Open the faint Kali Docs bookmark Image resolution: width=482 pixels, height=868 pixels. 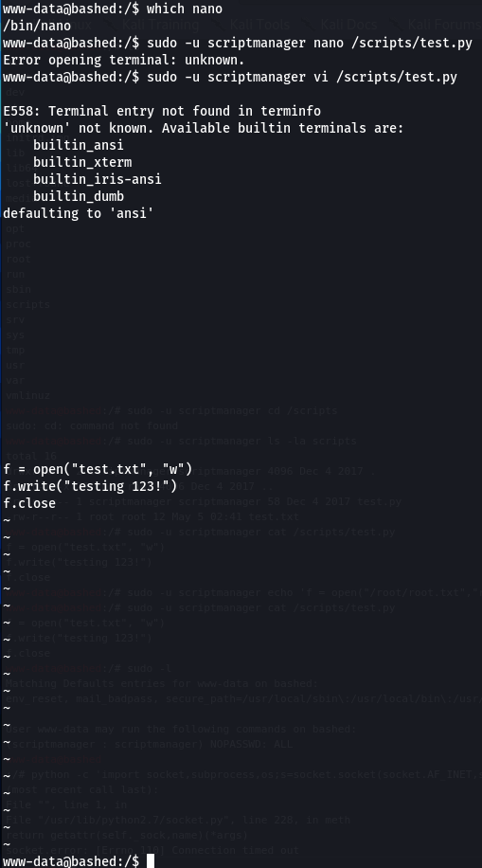coord(348,25)
